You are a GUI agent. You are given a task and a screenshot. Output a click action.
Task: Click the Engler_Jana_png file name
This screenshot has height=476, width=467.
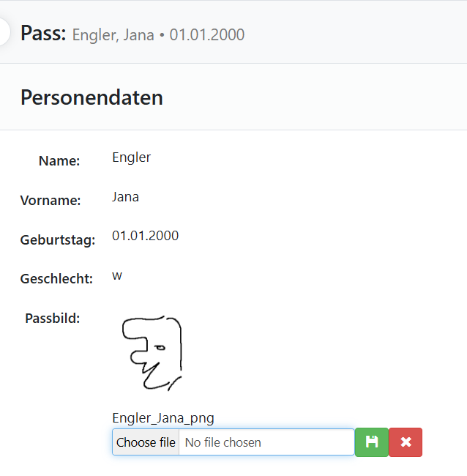point(162,418)
